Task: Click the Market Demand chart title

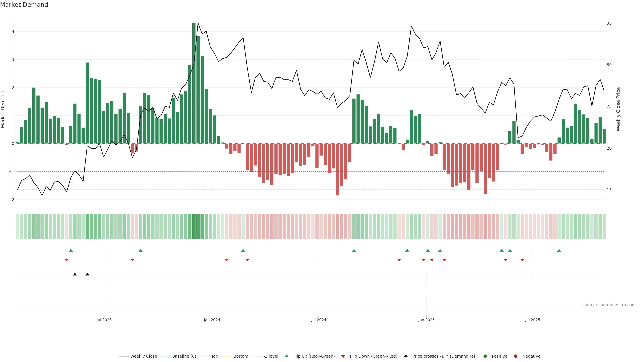Action: [24, 5]
